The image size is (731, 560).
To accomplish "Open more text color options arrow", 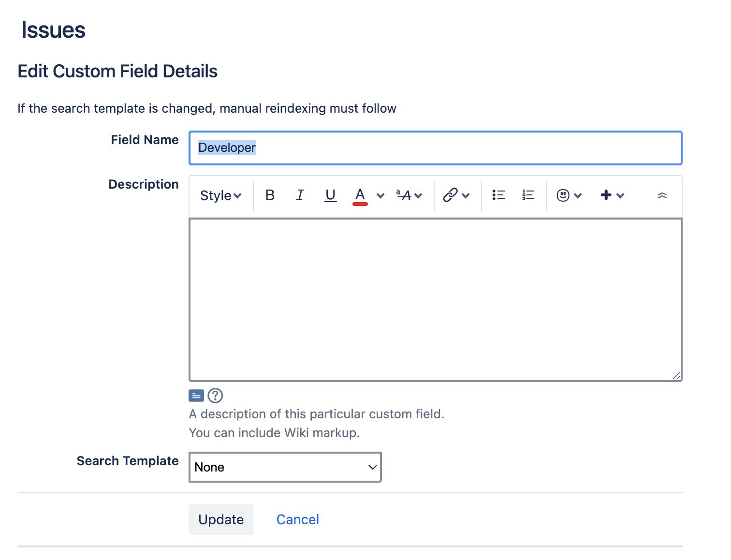I will pyautogui.click(x=380, y=196).
